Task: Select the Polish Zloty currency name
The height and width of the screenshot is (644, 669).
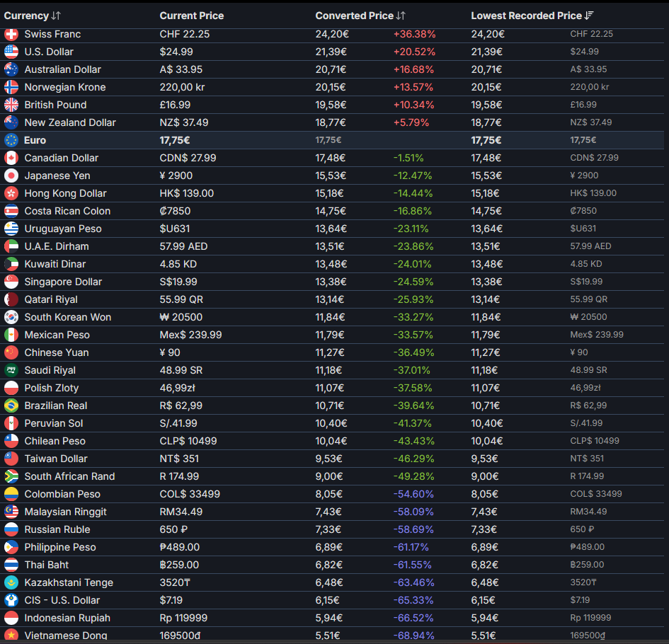Action: point(51,388)
